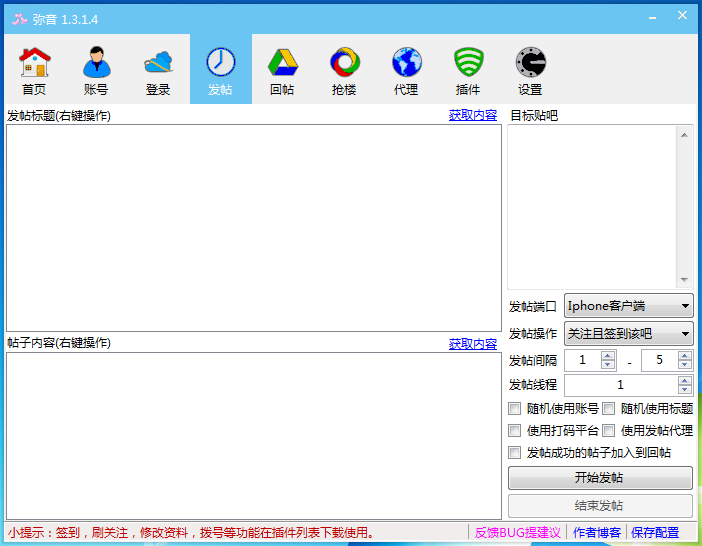Click 保存配置 to save settings
The height and width of the screenshot is (546, 702).
tap(655, 533)
